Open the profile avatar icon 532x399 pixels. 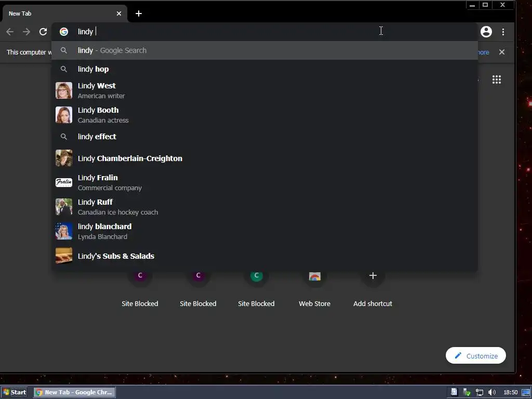pyautogui.click(x=486, y=32)
